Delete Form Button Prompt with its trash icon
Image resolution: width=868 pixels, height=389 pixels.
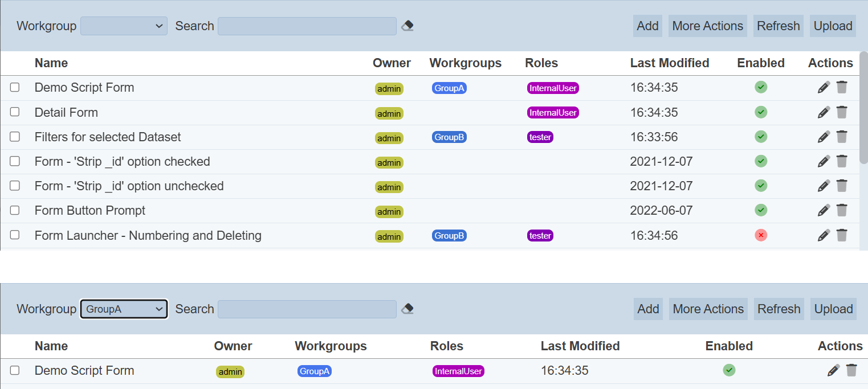(x=842, y=210)
